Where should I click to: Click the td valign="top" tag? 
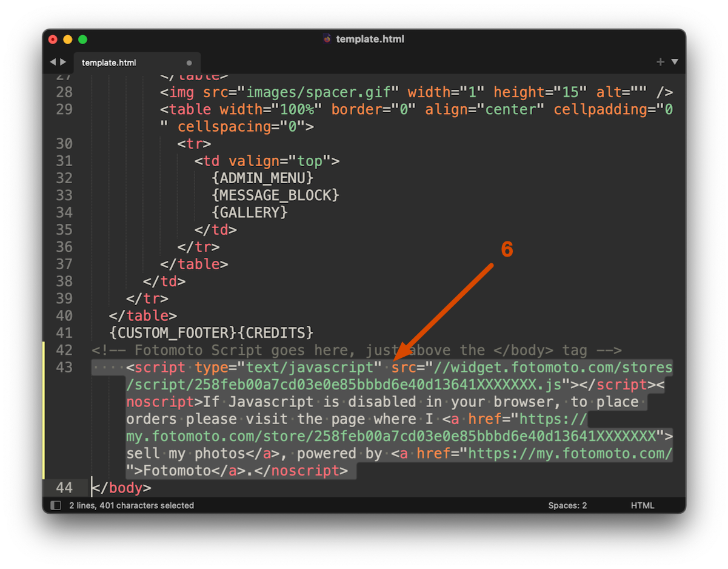click(267, 161)
